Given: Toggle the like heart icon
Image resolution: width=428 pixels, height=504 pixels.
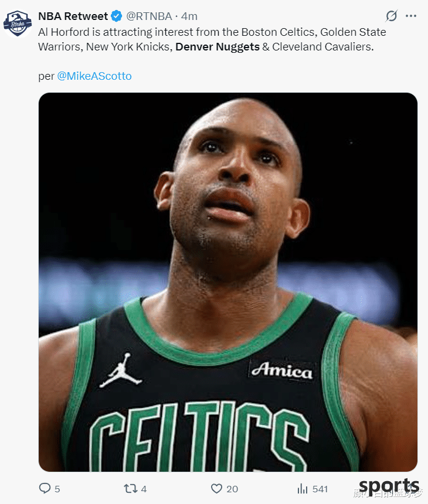Looking at the screenshot, I should point(216,488).
